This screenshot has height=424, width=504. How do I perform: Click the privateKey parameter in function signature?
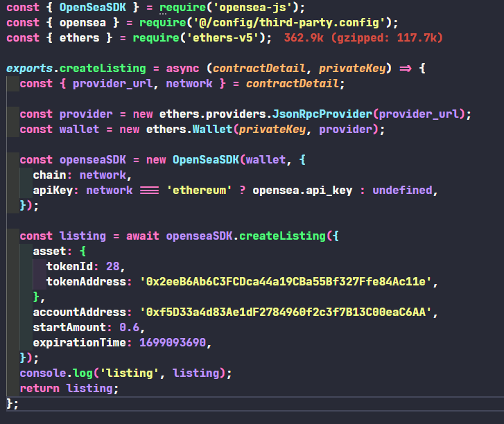(x=352, y=69)
